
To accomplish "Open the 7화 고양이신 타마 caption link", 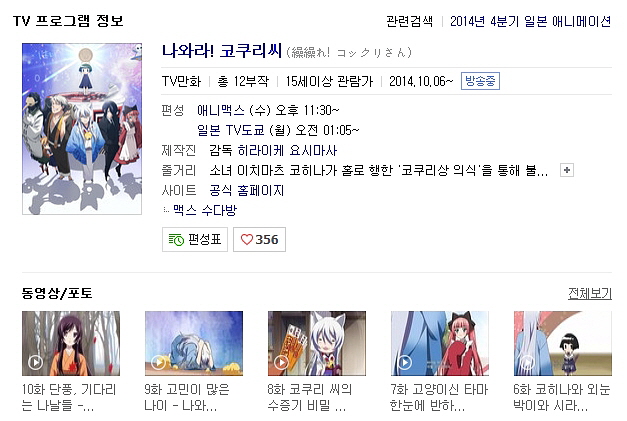I will click(x=439, y=397).
